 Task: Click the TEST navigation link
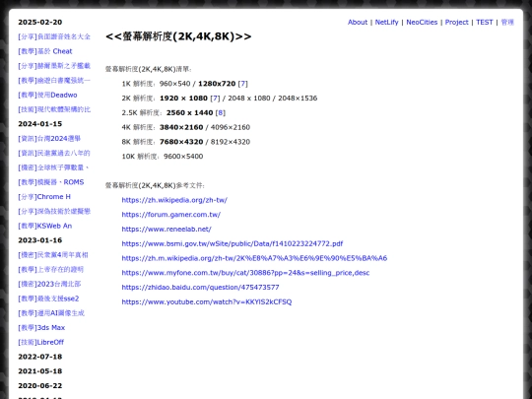point(484,22)
